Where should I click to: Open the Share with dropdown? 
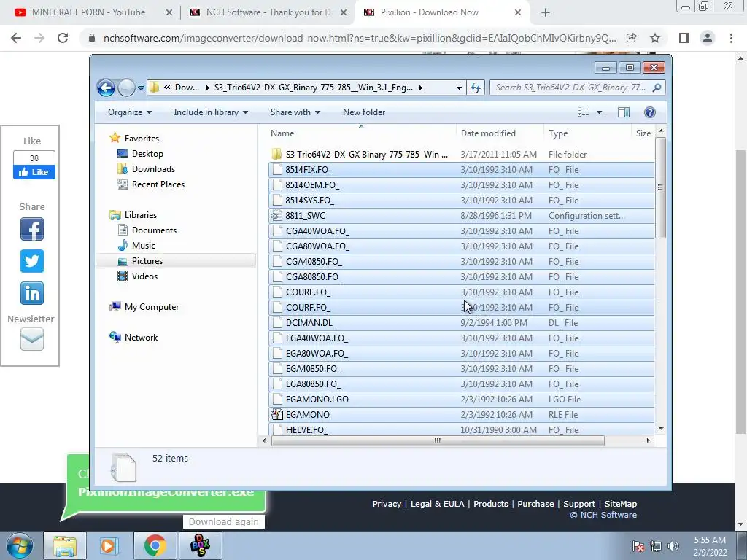coord(295,112)
